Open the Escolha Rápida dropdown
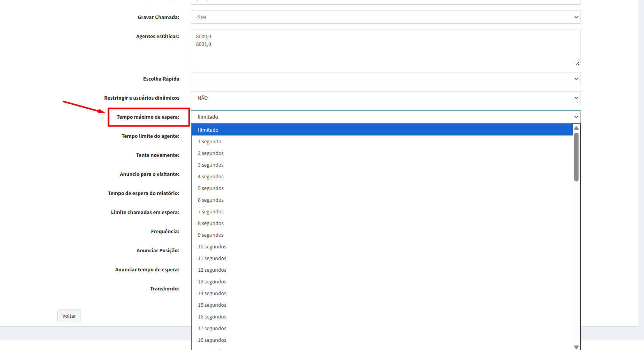Viewport: 644px width, 350px height. [385, 79]
